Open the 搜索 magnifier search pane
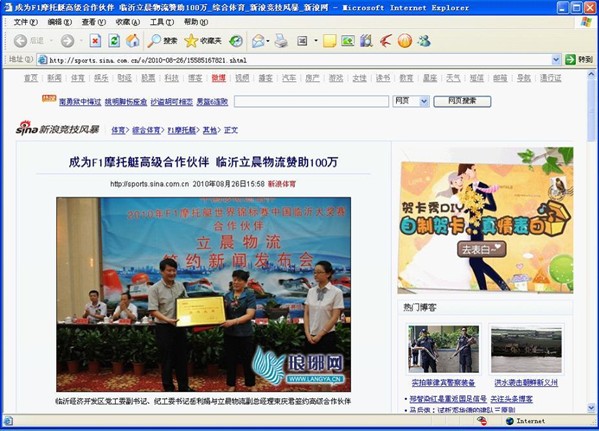The width and height of the screenshot is (599, 431). tap(162, 41)
